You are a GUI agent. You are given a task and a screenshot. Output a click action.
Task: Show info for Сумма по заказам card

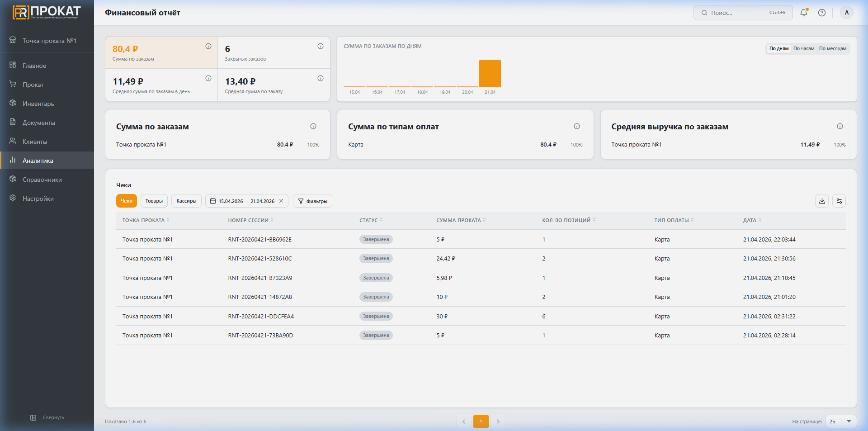pyautogui.click(x=313, y=126)
